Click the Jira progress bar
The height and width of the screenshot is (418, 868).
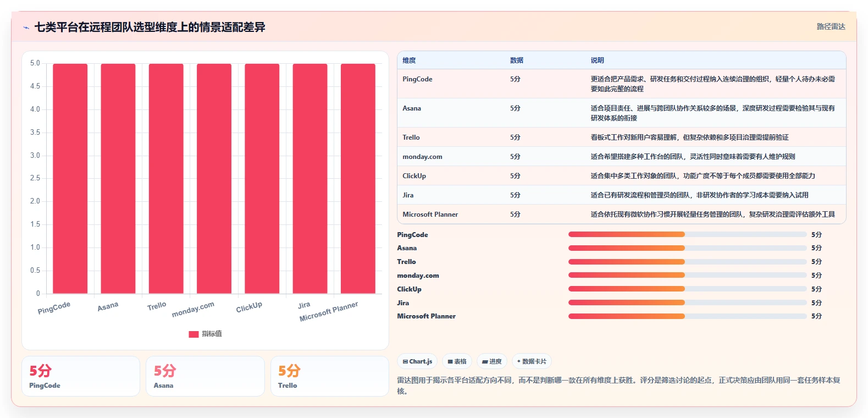[687, 302]
